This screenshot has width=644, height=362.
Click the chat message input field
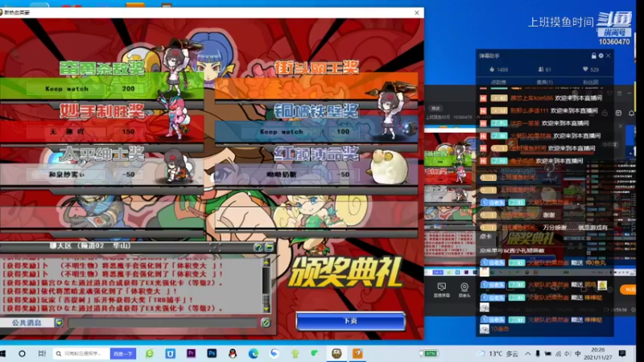163,323
